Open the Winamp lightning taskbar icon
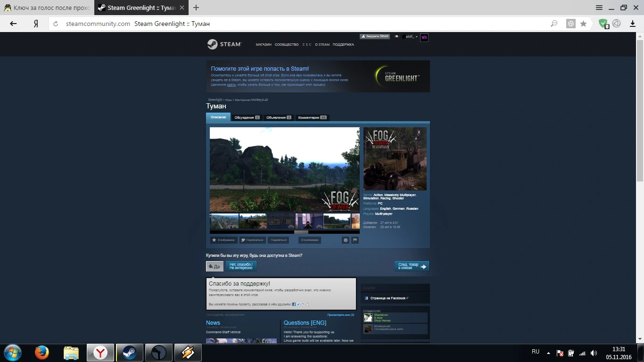 [188, 353]
